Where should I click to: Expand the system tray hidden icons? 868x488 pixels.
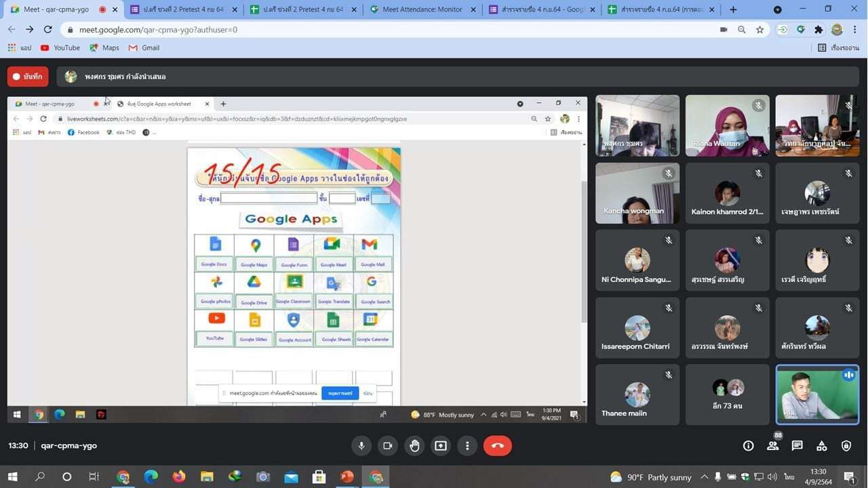pos(704,477)
